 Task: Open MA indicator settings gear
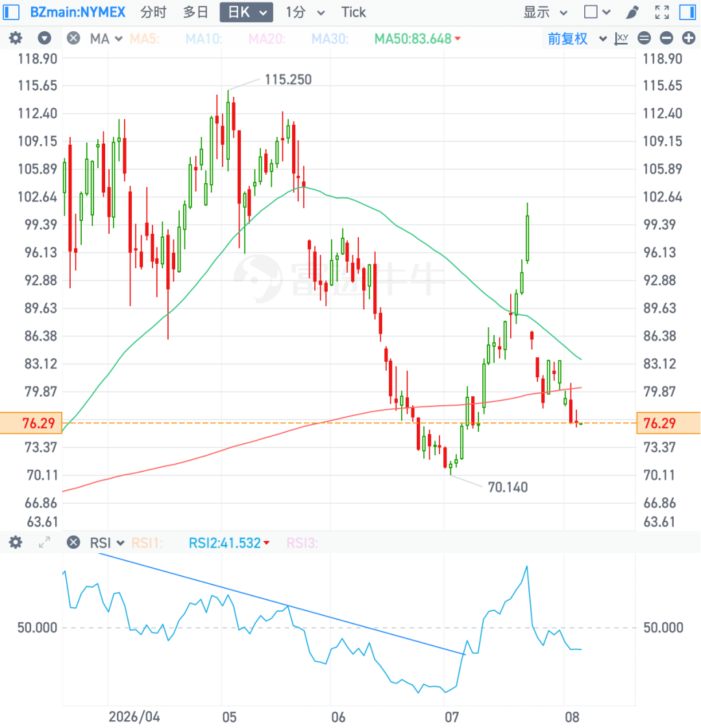(16, 38)
